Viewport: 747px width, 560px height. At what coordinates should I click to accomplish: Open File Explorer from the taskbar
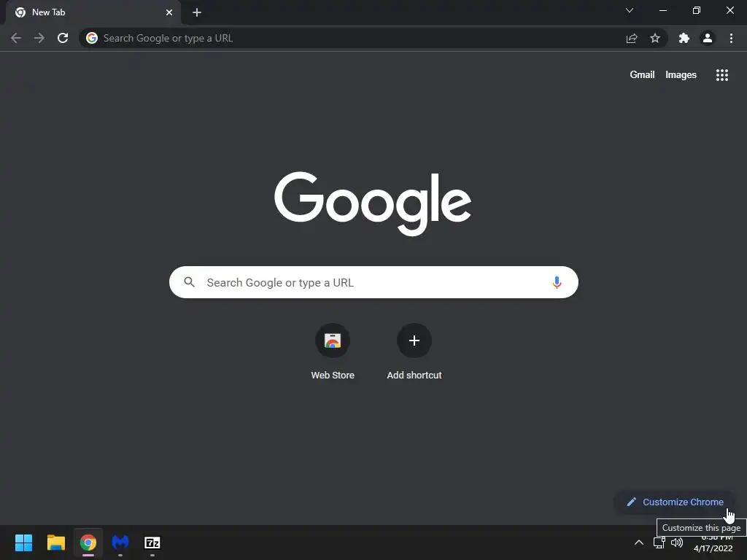55,542
